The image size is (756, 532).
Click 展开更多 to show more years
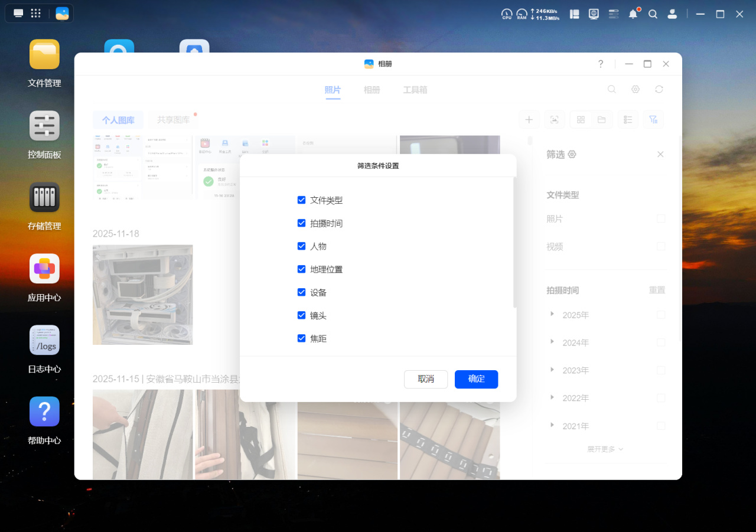(x=605, y=449)
